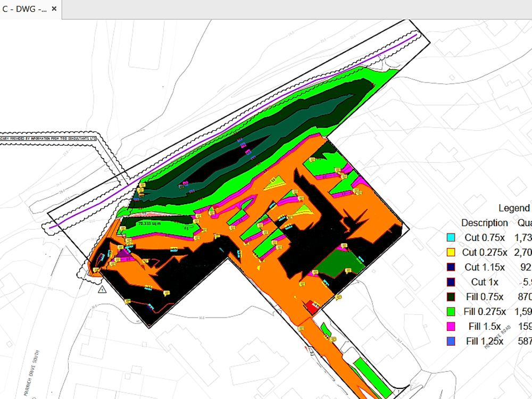The height and width of the screenshot is (399, 532).
Task: Select the 'Cut 0.275x' legend description
Action: 485,252
